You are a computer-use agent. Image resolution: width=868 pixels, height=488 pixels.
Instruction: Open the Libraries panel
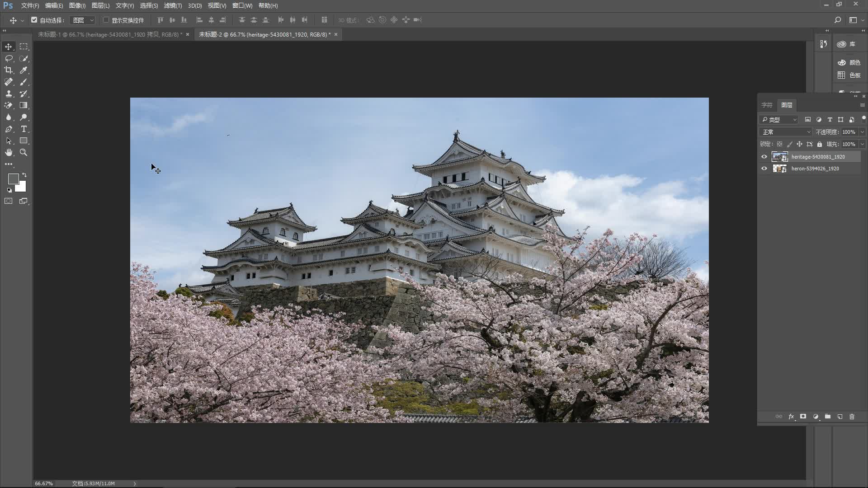847,44
